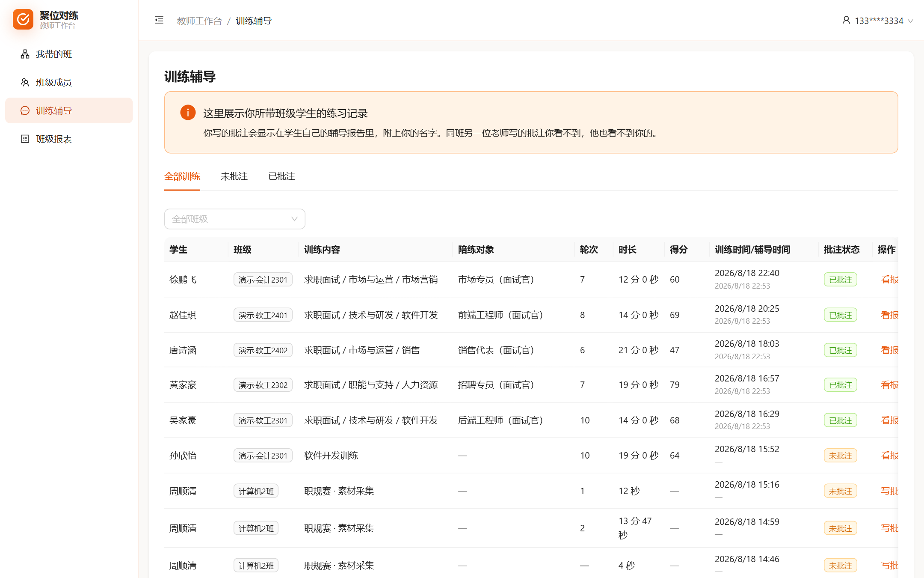The height and width of the screenshot is (578, 924).
Task: Click the 我带的班 sidebar icon
Action: tap(25, 54)
